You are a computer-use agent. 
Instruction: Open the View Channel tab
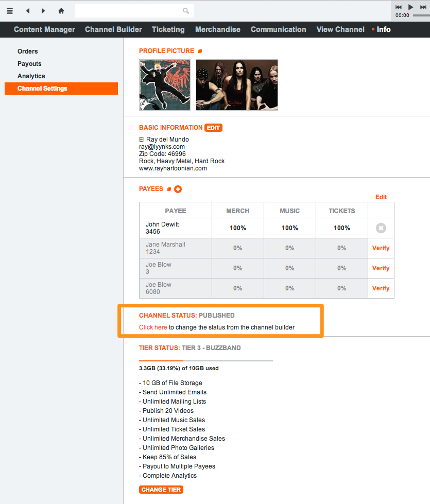(340, 29)
